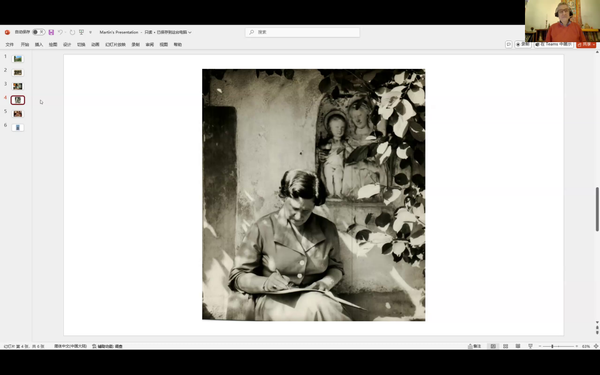Switch to the Help (帮助) ribbon tab

(178, 45)
